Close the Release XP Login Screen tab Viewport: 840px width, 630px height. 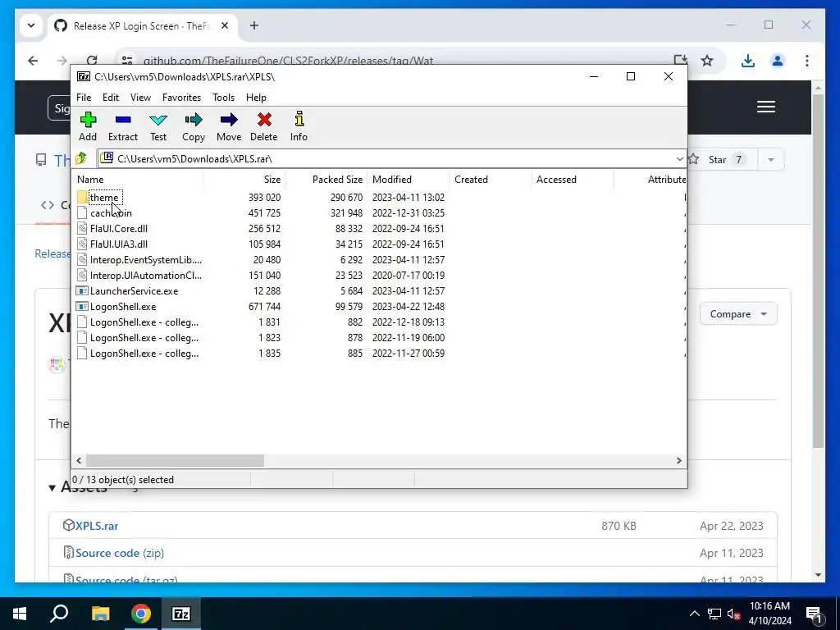pyautogui.click(x=225, y=25)
